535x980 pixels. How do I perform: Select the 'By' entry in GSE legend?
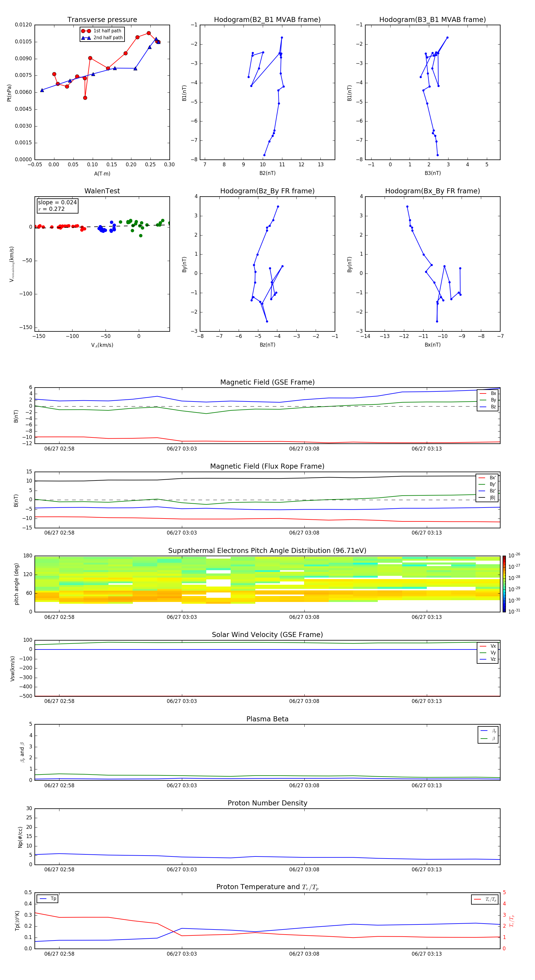coord(488,400)
